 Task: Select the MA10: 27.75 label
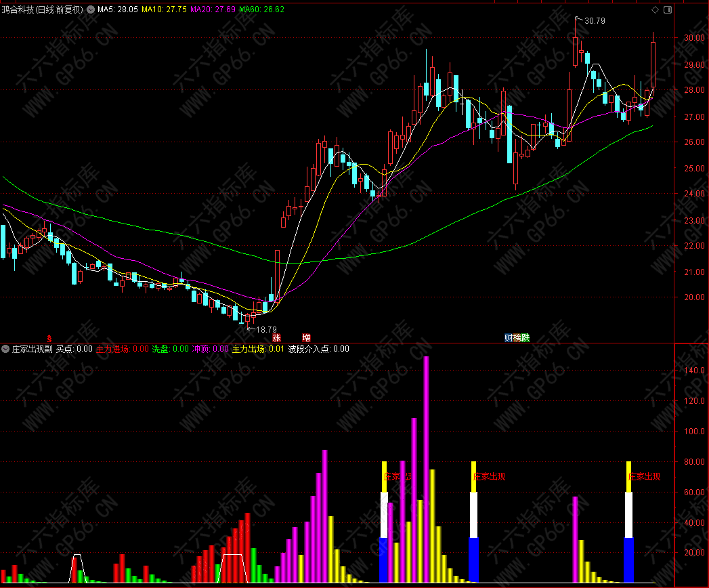[x=164, y=9]
